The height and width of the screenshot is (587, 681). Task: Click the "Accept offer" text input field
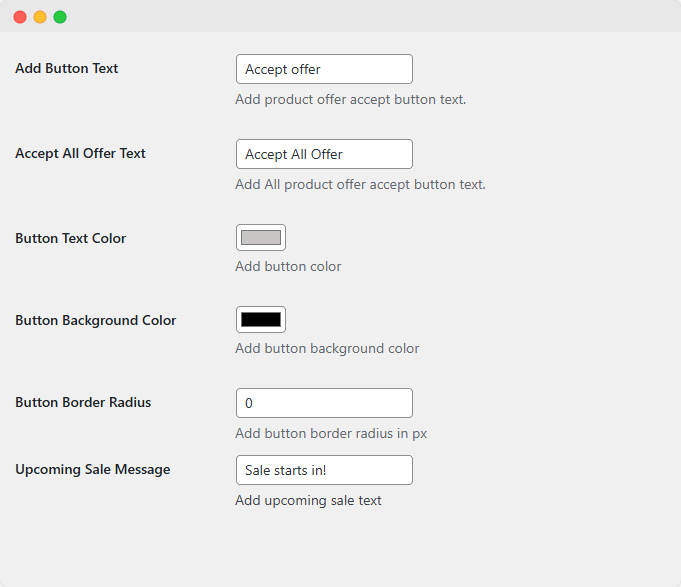pyautogui.click(x=324, y=69)
